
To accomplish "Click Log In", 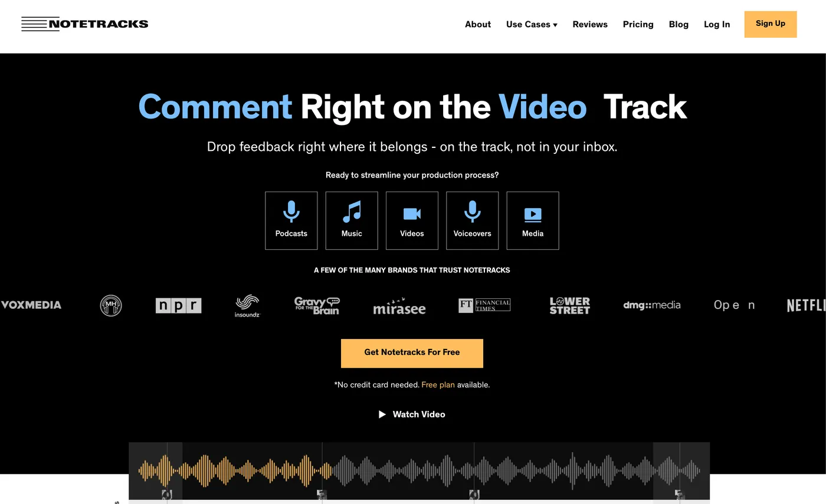I will click(x=716, y=24).
